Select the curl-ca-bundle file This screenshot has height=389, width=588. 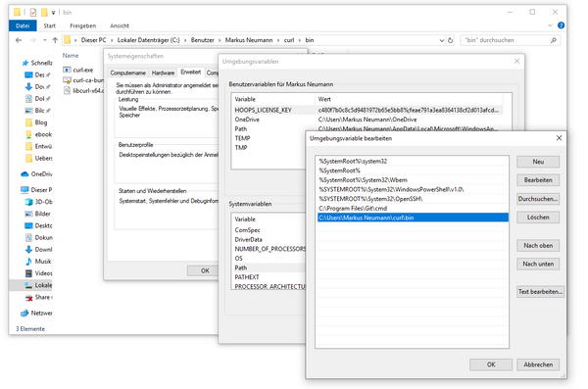point(83,80)
